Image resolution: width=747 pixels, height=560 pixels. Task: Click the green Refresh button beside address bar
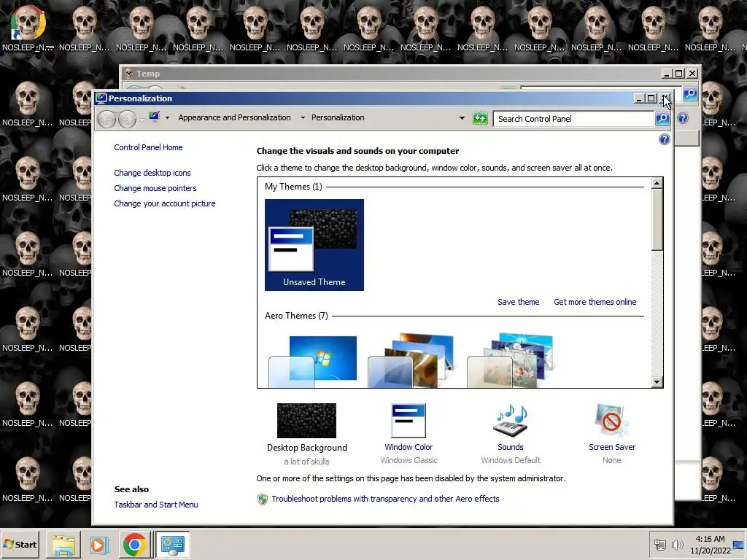coord(480,118)
